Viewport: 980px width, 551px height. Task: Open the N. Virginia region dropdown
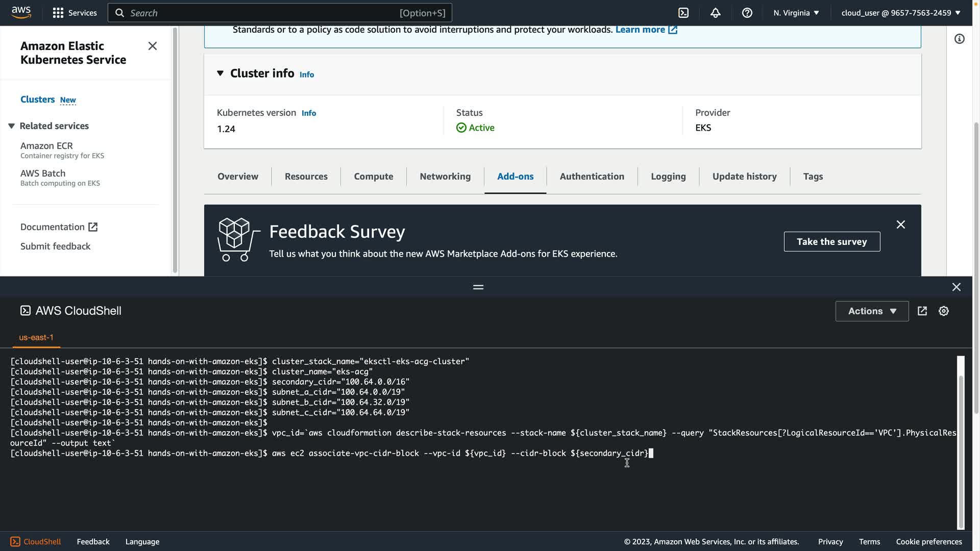(796, 13)
